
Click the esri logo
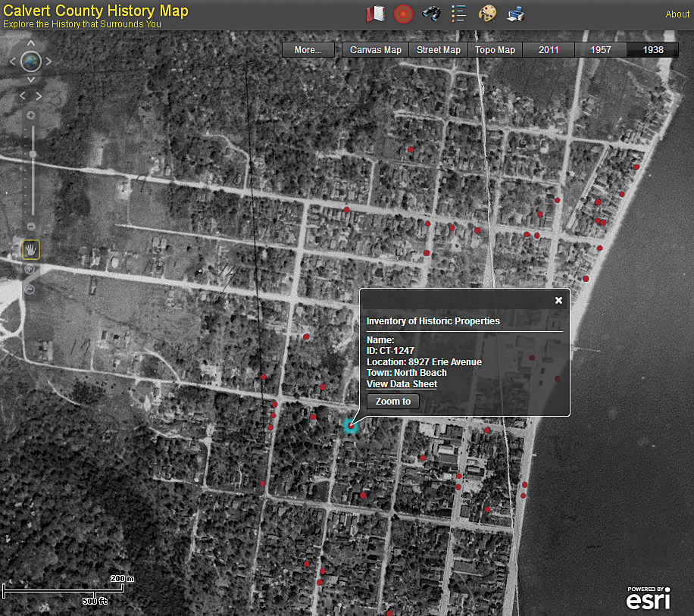[x=648, y=599]
